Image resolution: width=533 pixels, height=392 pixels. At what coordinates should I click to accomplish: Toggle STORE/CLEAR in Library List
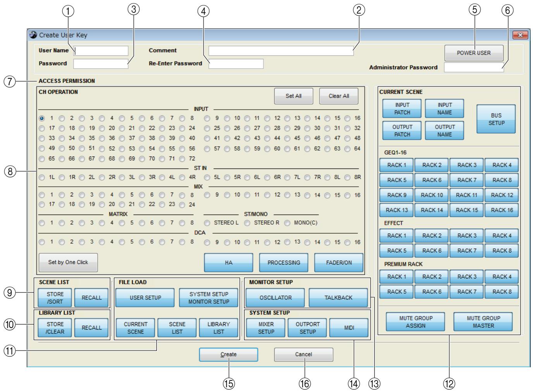pyautogui.click(x=55, y=328)
